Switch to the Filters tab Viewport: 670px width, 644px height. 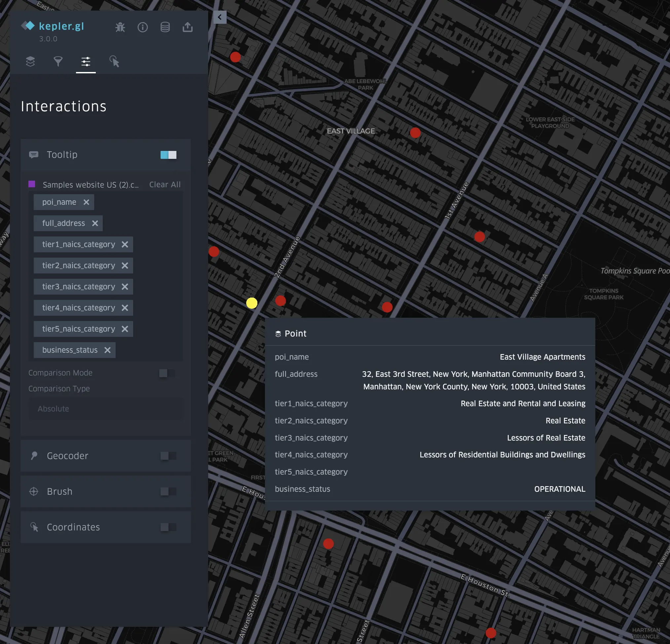tap(58, 62)
